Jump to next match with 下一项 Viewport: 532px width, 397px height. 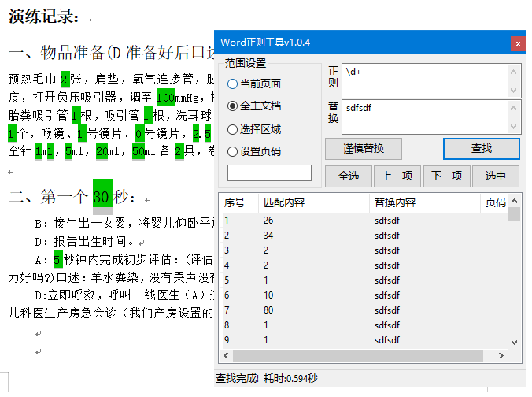click(447, 176)
